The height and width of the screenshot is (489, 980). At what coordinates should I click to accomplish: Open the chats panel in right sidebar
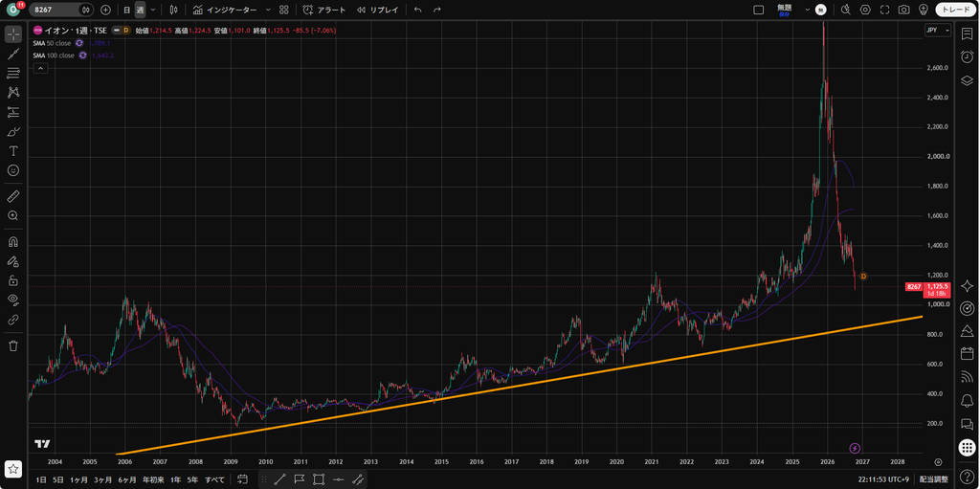(x=967, y=424)
